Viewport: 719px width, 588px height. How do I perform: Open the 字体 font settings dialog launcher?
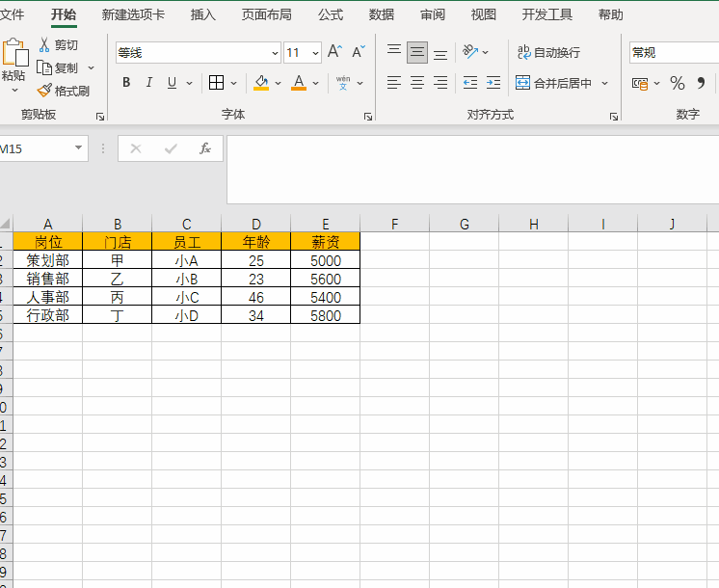tap(368, 117)
